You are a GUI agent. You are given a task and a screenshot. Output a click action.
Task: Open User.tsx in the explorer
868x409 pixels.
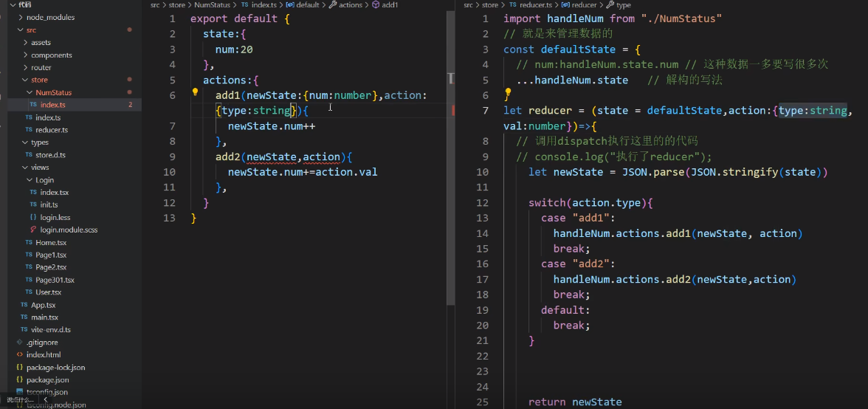(49, 292)
